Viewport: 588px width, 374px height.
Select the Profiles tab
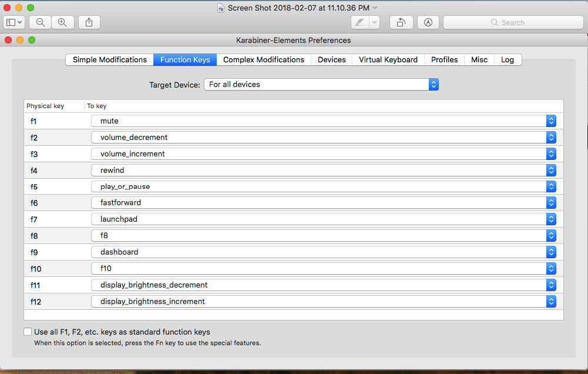(x=444, y=60)
